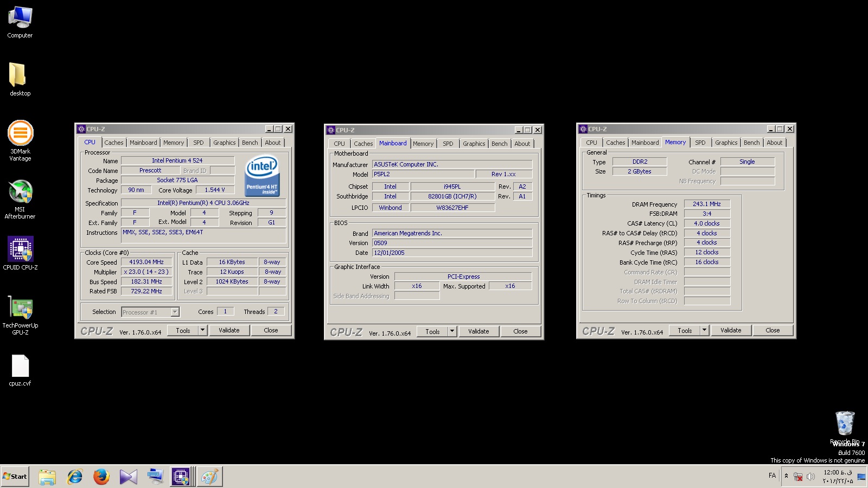Expand Tools dropdown arrow in Mainboard window

coord(452,331)
